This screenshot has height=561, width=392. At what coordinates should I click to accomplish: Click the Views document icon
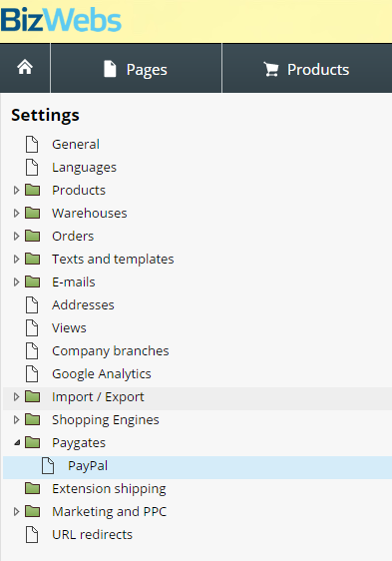(32, 327)
